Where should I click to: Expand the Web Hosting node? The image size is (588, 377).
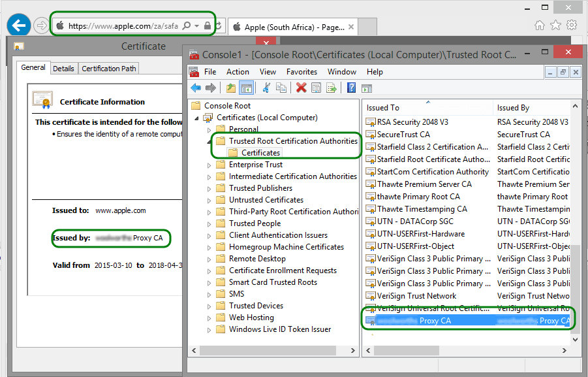click(209, 318)
